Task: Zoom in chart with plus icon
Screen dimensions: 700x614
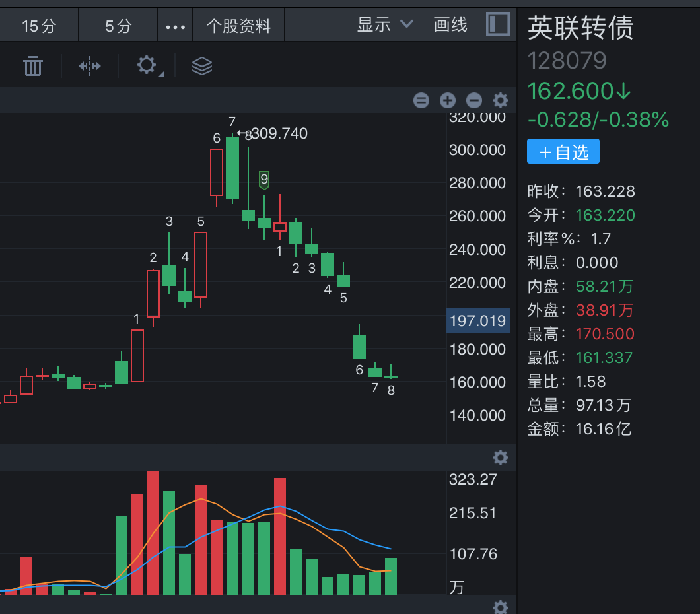Action: click(448, 100)
